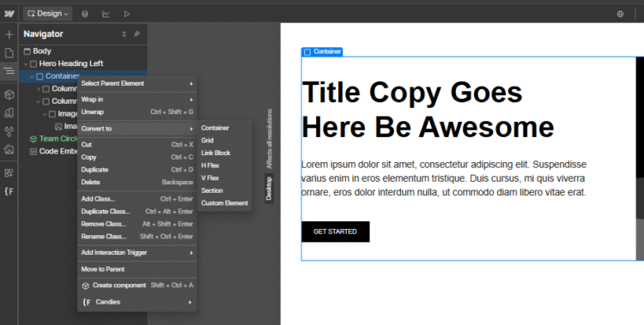The height and width of the screenshot is (325, 644).
Task: Choose Create component from context menu
Action: [x=137, y=286]
